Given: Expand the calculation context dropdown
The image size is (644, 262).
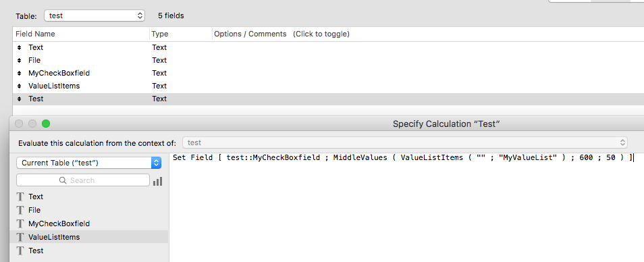Looking at the screenshot, I should pos(405,142).
